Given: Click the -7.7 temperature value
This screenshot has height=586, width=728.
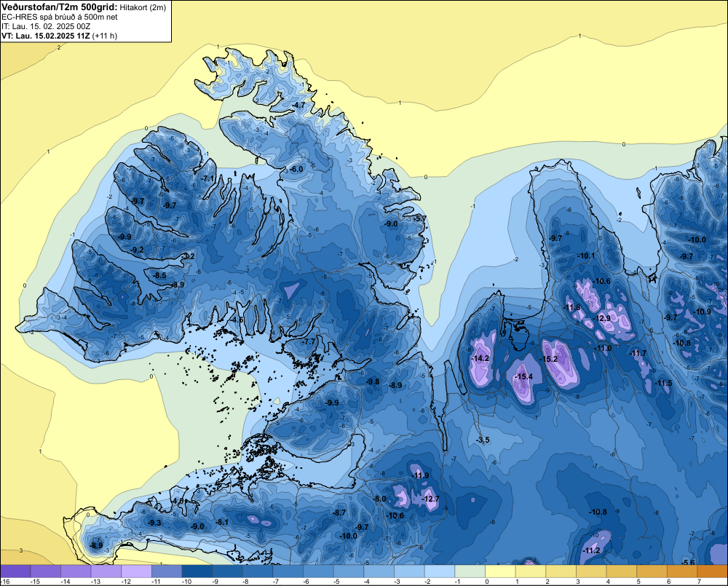Looking at the screenshot, I should pos(309,341).
